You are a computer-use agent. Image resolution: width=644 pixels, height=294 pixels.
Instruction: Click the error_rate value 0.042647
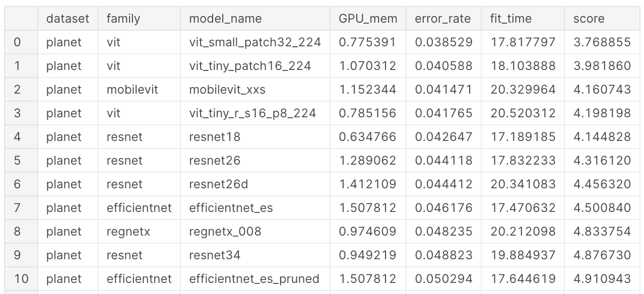[x=444, y=137]
